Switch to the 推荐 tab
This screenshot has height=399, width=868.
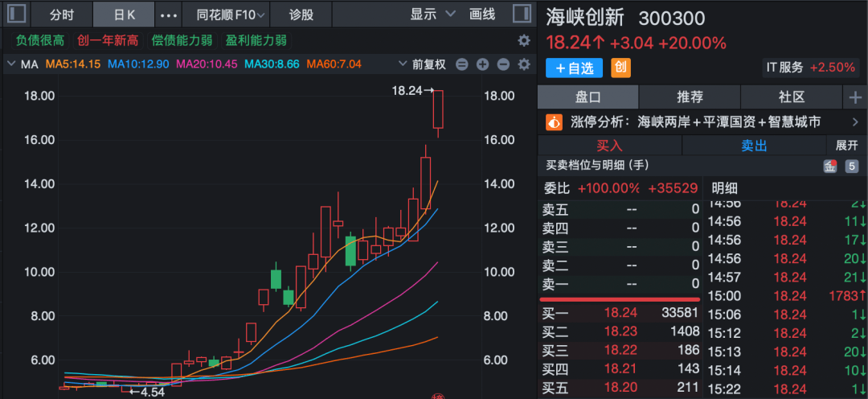pos(690,97)
